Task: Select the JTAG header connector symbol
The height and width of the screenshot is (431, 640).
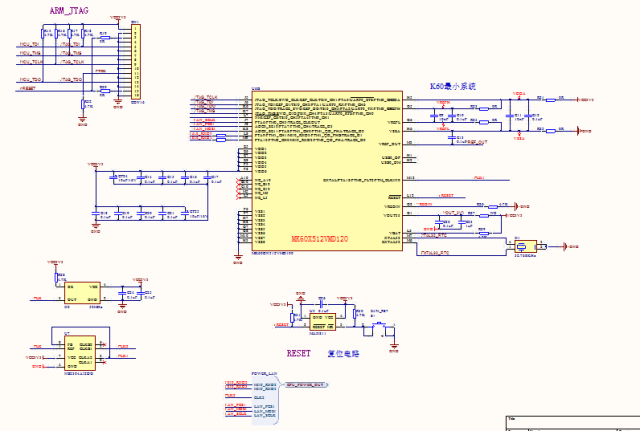Action: [136, 61]
